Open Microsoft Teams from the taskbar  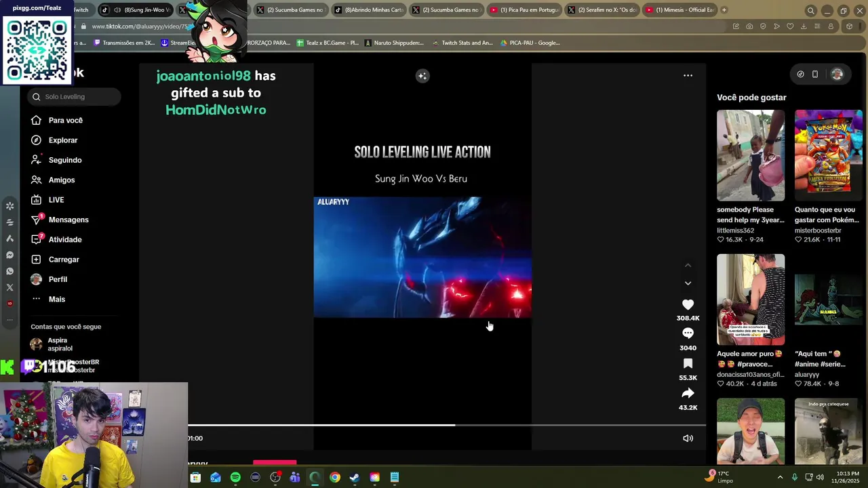click(x=295, y=478)
